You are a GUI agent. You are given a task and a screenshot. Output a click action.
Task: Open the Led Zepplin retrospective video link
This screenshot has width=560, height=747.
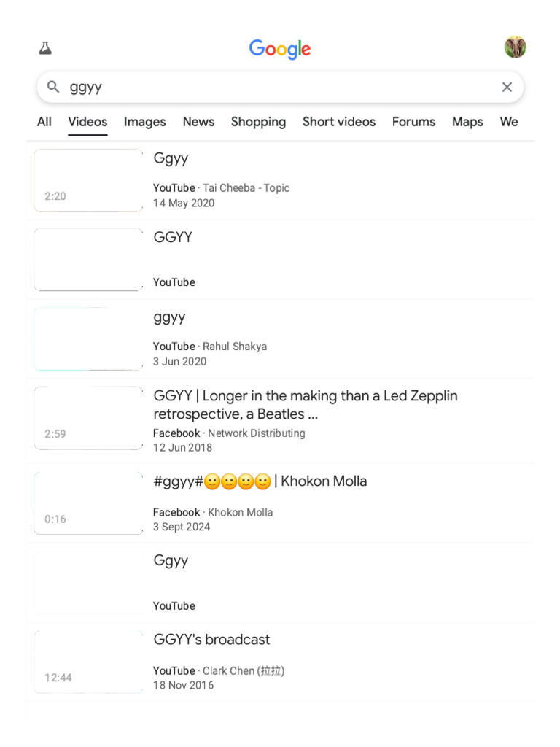point(305,405)
